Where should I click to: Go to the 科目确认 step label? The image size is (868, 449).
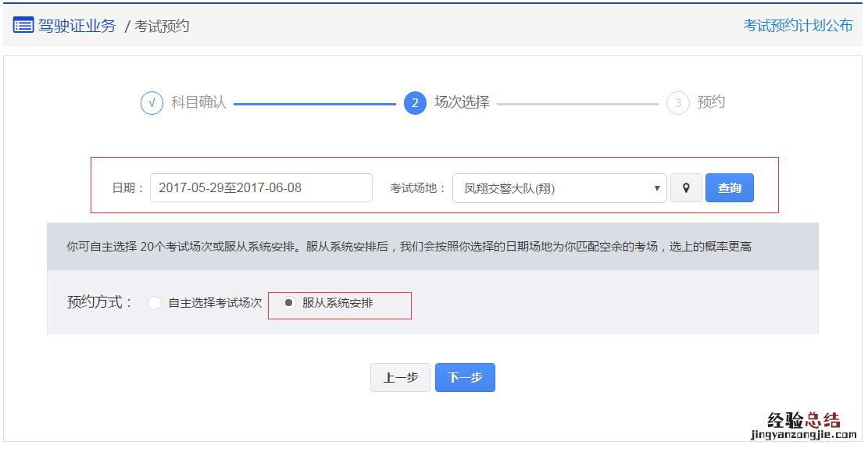[198, 102]
